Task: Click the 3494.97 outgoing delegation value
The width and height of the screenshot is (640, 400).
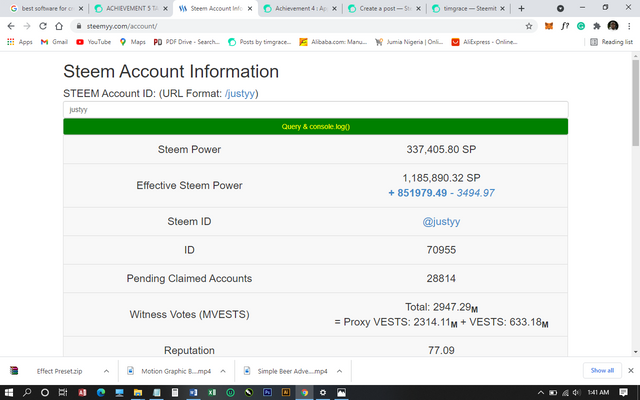Action: pyautogui.click(x=476, y=193)
